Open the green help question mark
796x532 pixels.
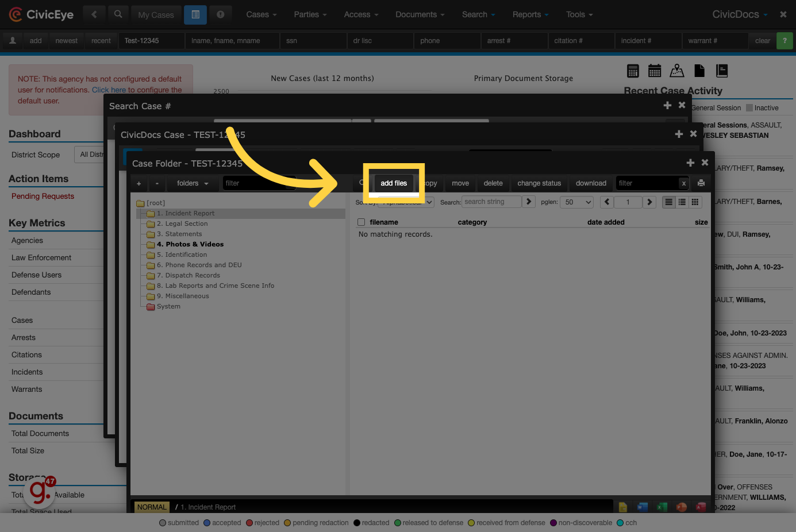[x=785, y=41]
